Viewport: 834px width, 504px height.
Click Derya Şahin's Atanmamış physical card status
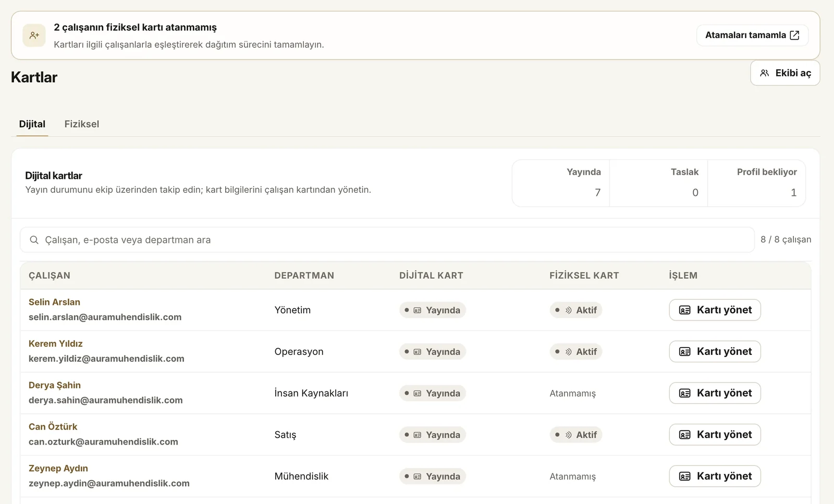coord(572,394)
